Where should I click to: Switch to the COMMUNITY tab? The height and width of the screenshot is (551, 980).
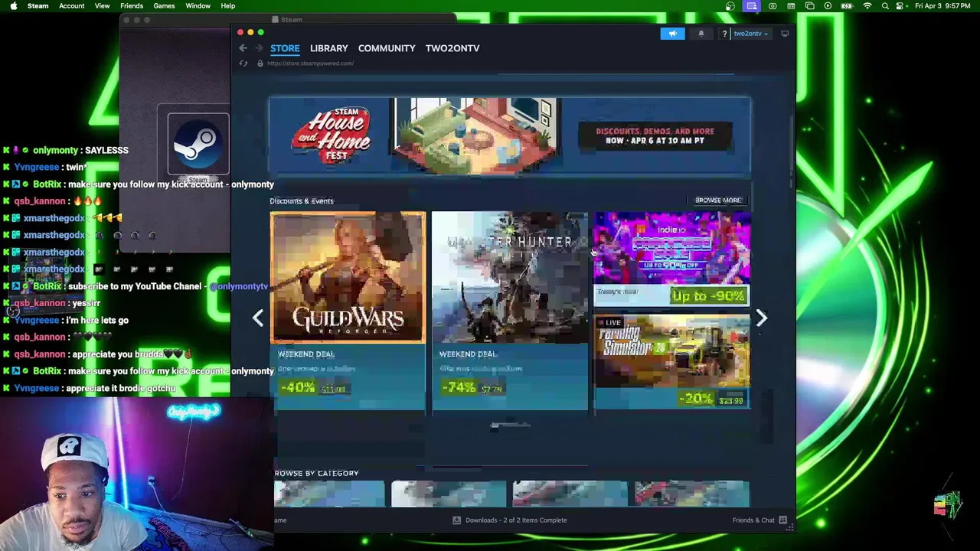[x=387, y=48]
